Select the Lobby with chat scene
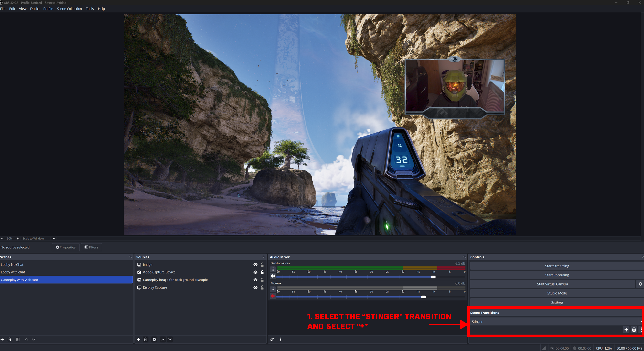The image size is (644, 351). (x=13, y=272)
